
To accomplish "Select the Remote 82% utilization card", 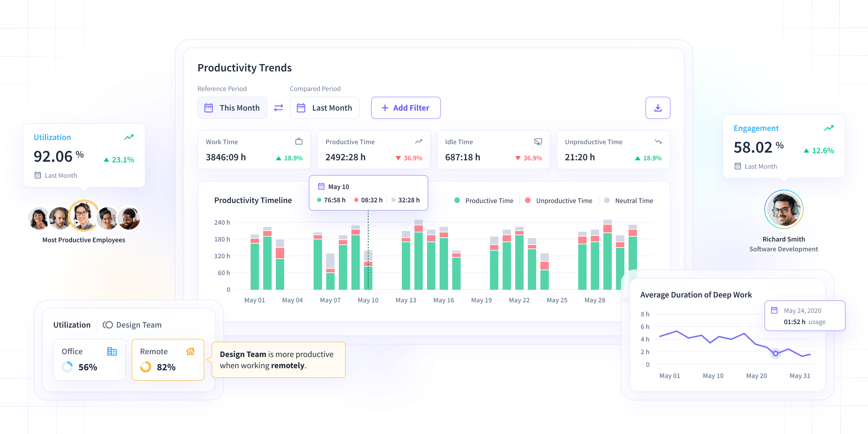I will 168,359.
